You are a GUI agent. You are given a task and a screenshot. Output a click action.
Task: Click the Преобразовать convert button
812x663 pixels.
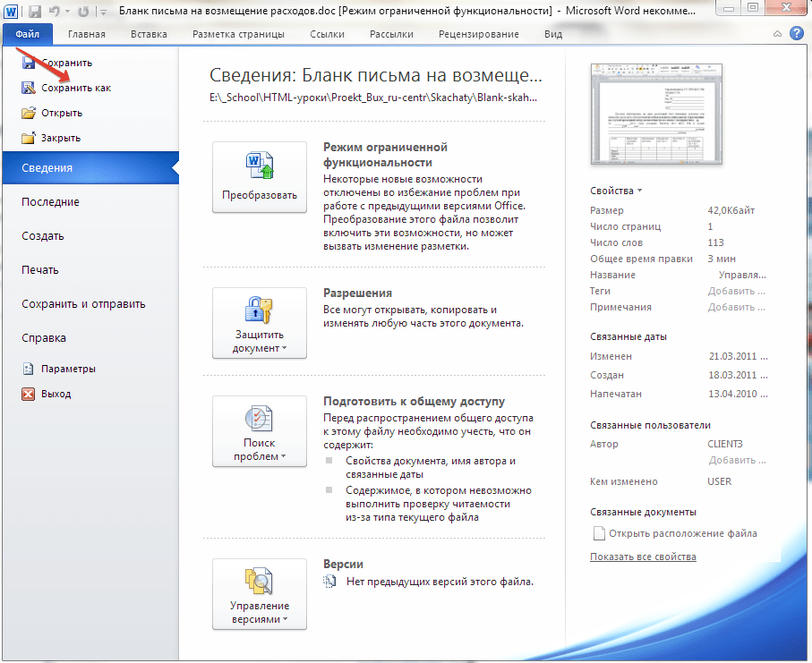260,177
